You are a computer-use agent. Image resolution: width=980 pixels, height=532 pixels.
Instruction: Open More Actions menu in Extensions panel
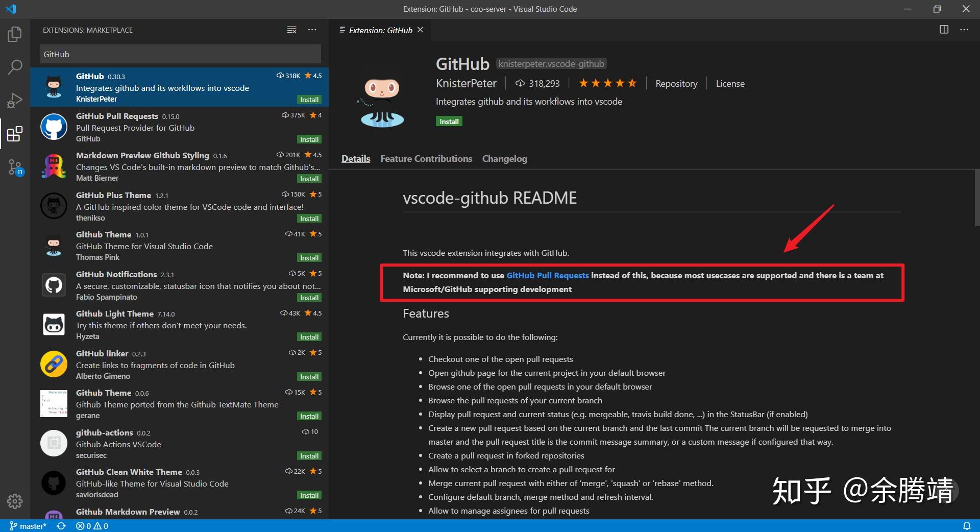tap(312, 30)
